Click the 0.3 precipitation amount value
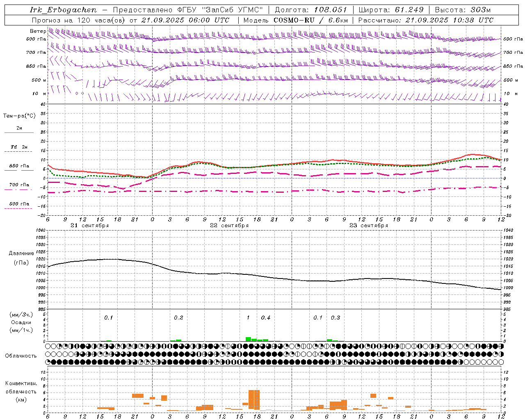This screenshot has width=525, height=420. [336, 317]
